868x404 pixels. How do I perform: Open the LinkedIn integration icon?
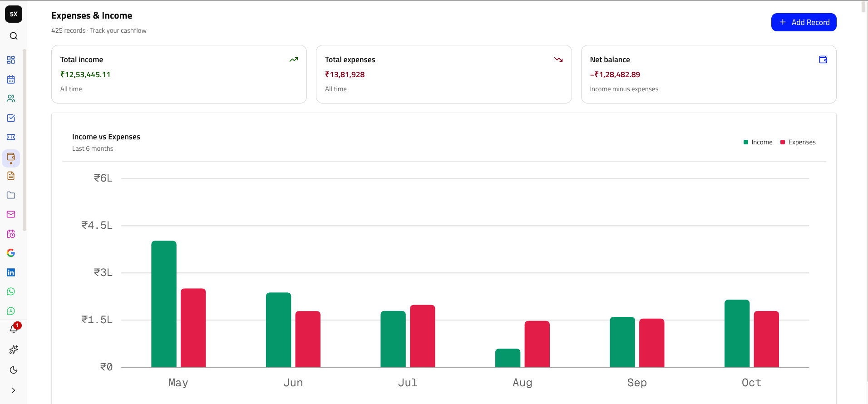(11, 272)
